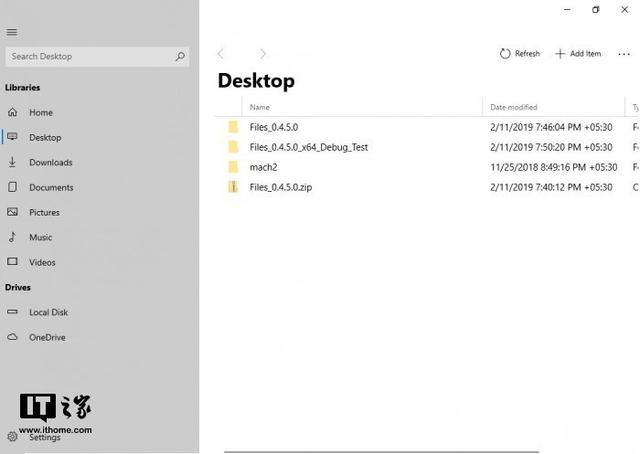Screen dimensions: 640x454
Task: Click the folder icon of Files_0.4.5.0_x64_Debug_Test
Action: [x=233, y=147]
